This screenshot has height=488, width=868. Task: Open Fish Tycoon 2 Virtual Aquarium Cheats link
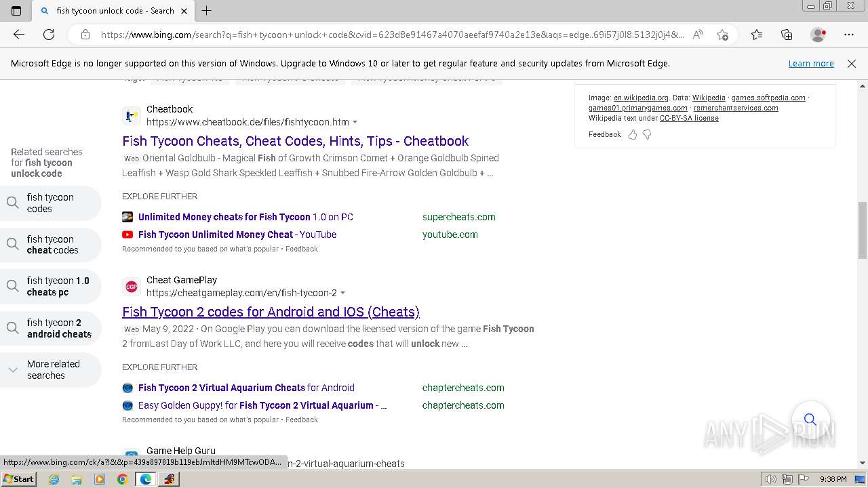[246, 388]
